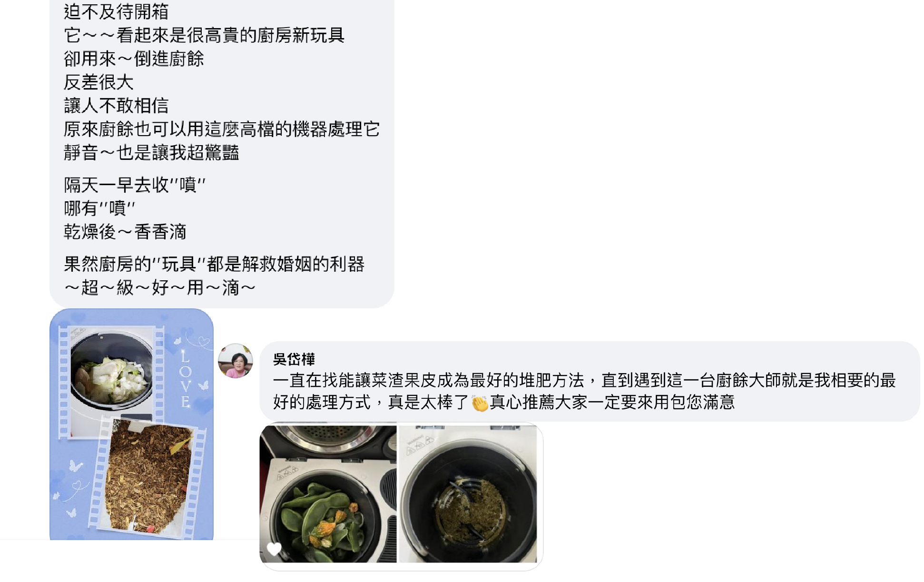Click the sentence 真心推薦大家一定要來用包您滿意
Image resolution: width=924 pixels, height=582 pixels.
pyautogui.click(x=612, y=403)
